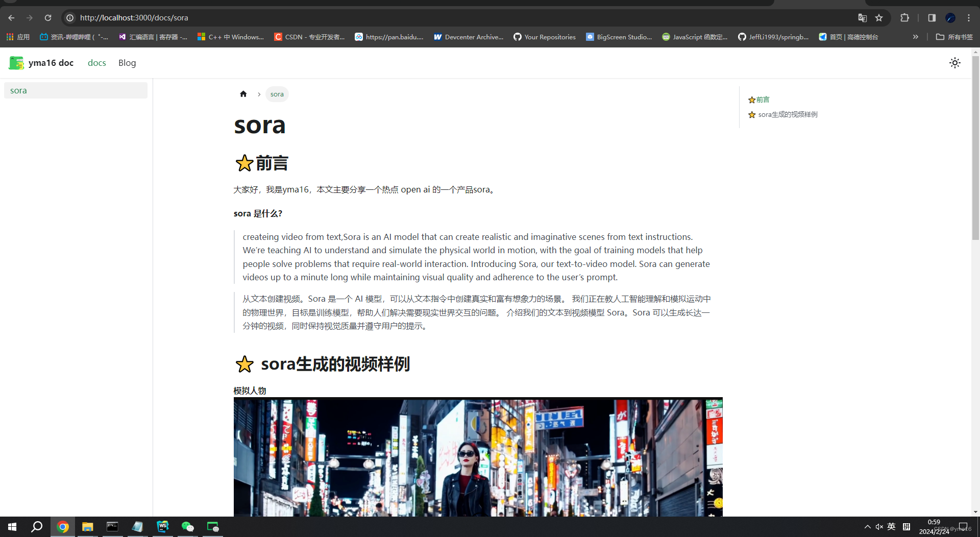Click the star icon beside 前言 heading
This screenshot has width=980, height=537.
[244, 163]
